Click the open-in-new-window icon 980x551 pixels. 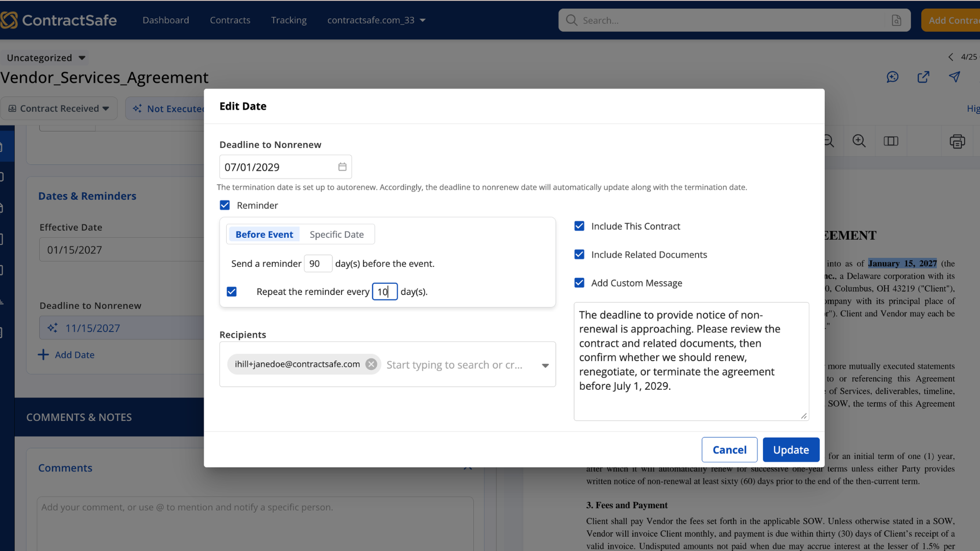pyautogui.click(x=923, y=77)
